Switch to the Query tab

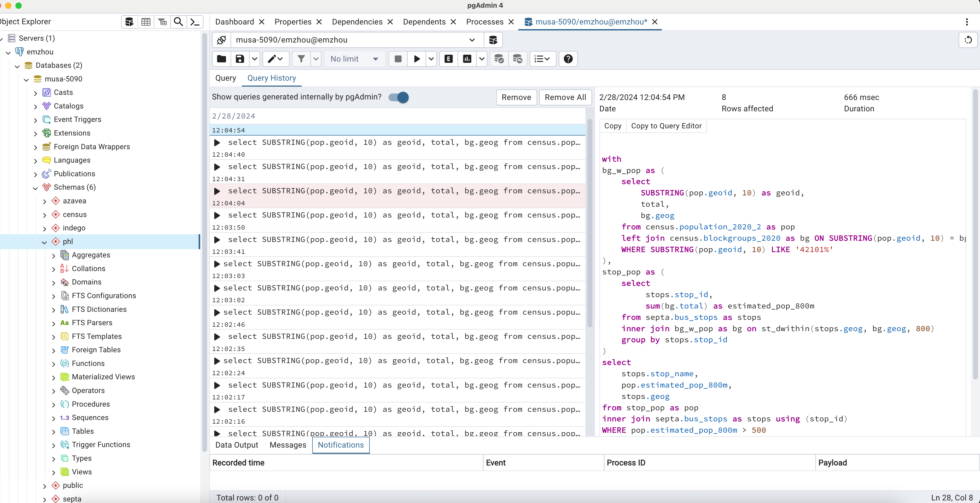pyautogui.click(x=226, y=78)
